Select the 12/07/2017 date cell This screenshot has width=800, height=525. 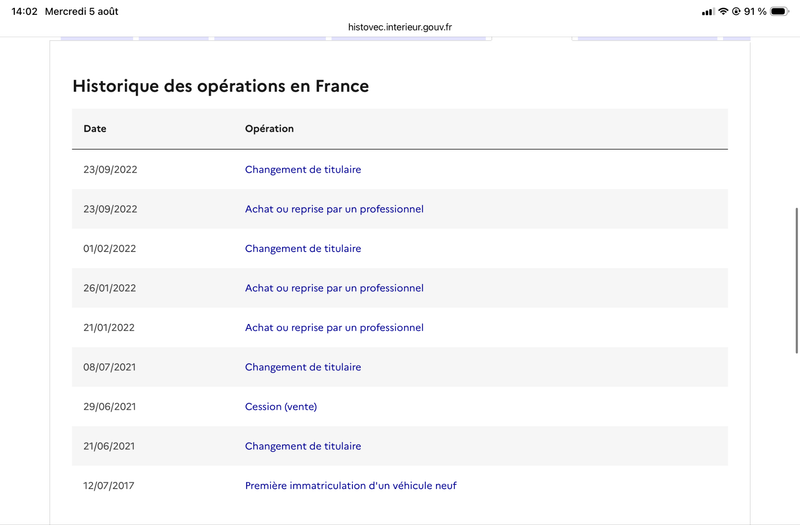(x=109, y=486)
